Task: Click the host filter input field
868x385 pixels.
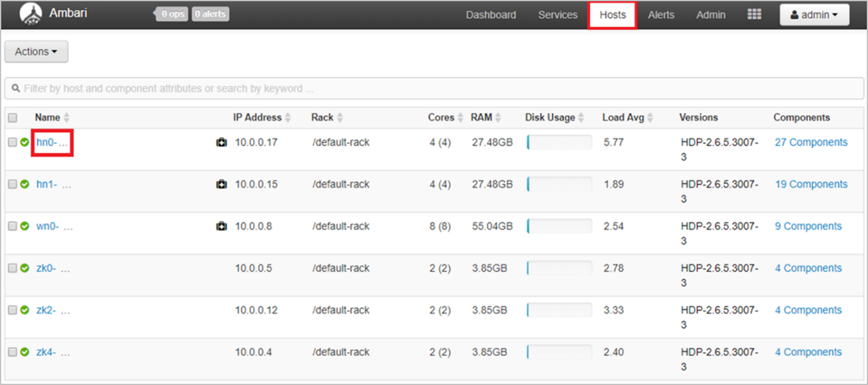Action: pos(244,88)
